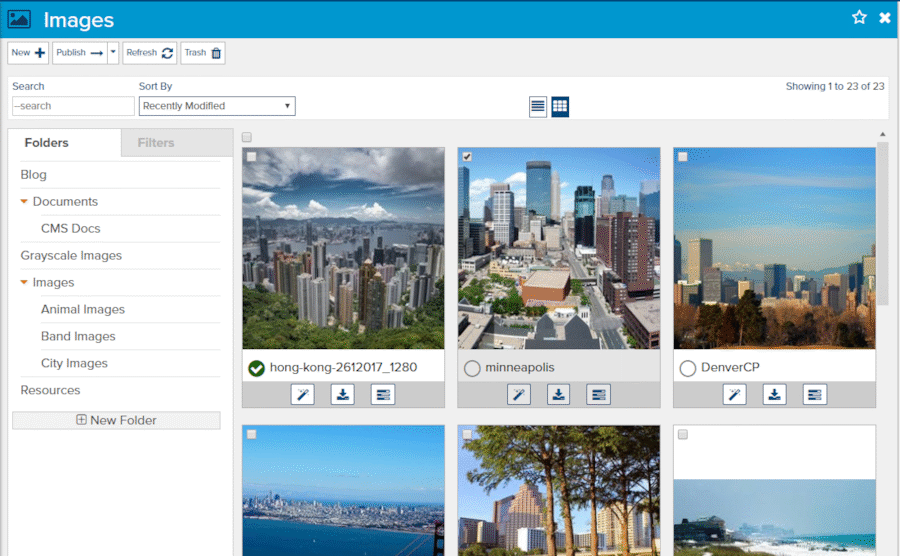This screenshot has height=556, width=900.
Task: Toggle the select-all checkbox above grid
Action: tap(247, 137)
